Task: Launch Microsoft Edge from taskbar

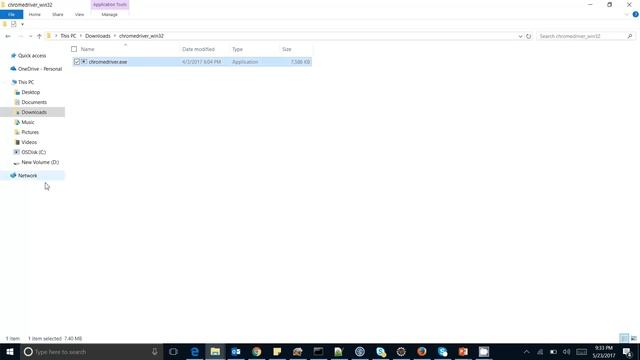Action: (195, 351)
